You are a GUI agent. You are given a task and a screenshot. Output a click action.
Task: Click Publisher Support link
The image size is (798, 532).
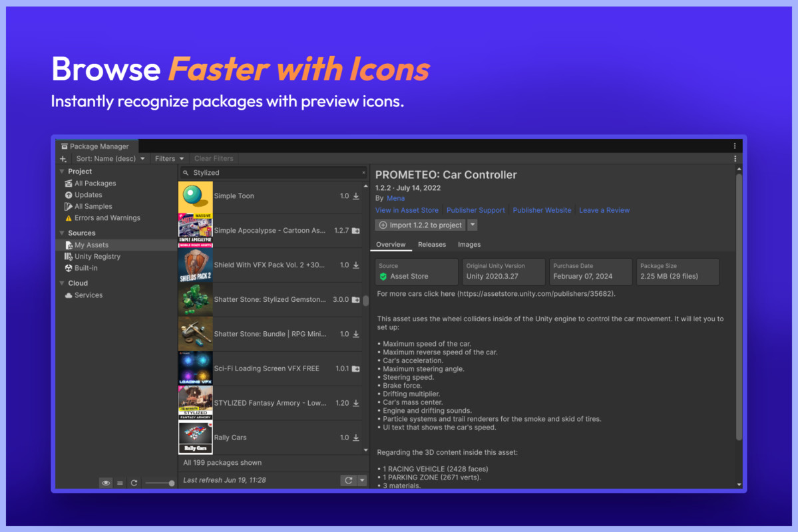pyautogui.click(x=475, y=210)
